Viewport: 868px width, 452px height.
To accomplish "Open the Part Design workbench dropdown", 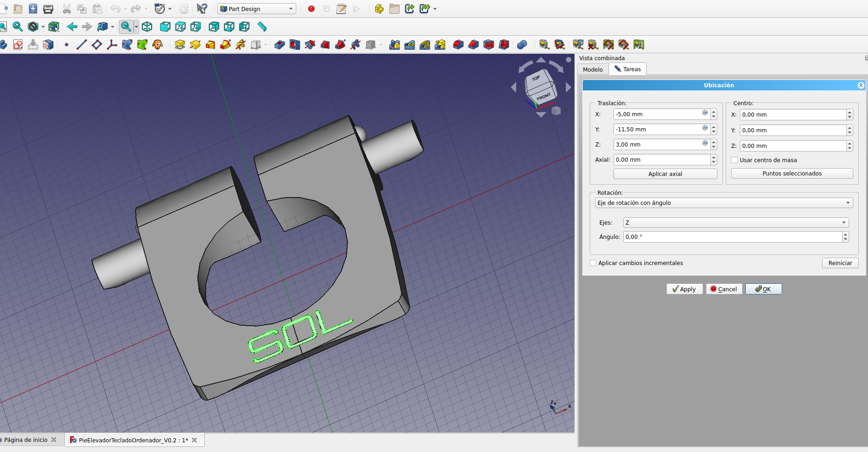I will coord(256,9).
